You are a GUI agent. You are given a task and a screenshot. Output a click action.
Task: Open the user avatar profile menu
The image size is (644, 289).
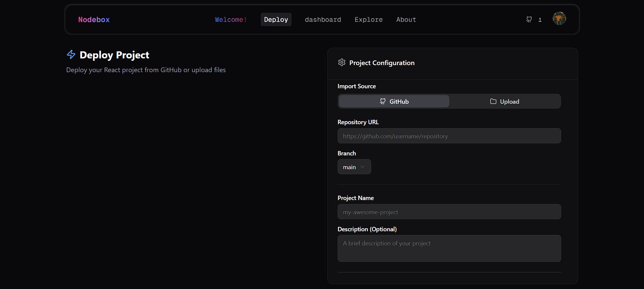(x=559, y=18)
